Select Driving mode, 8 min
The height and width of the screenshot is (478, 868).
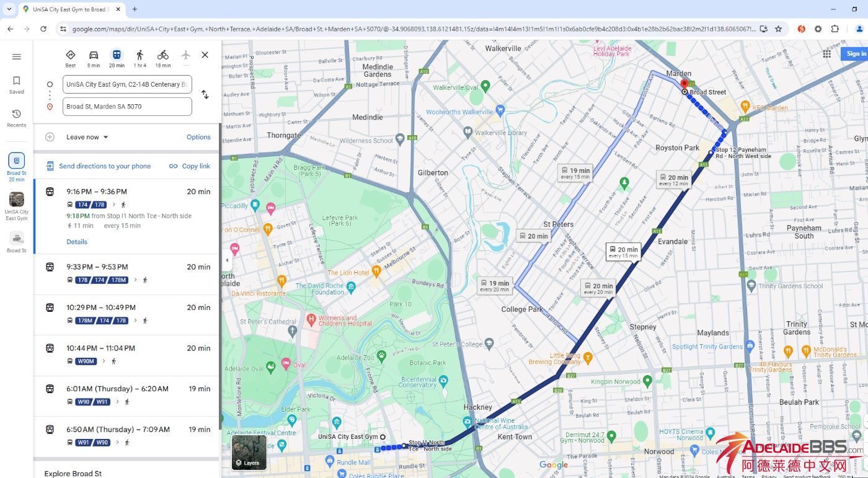[94, 58]
